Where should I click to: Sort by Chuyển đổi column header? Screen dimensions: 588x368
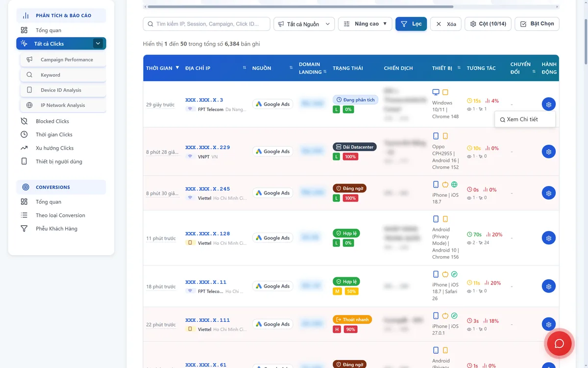point(523,68)
